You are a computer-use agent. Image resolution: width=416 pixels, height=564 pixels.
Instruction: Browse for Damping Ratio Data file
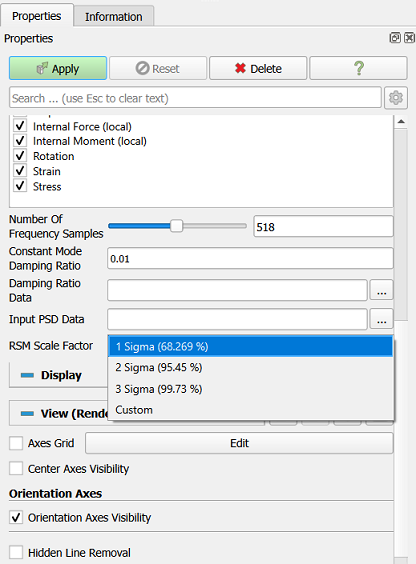[x=381, y=290]
